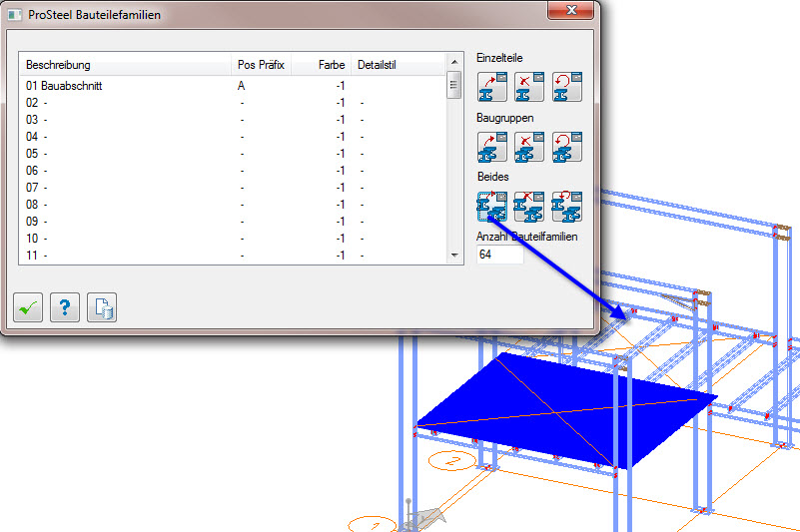
Task: Select the row '04 -'
Action: 232,137
